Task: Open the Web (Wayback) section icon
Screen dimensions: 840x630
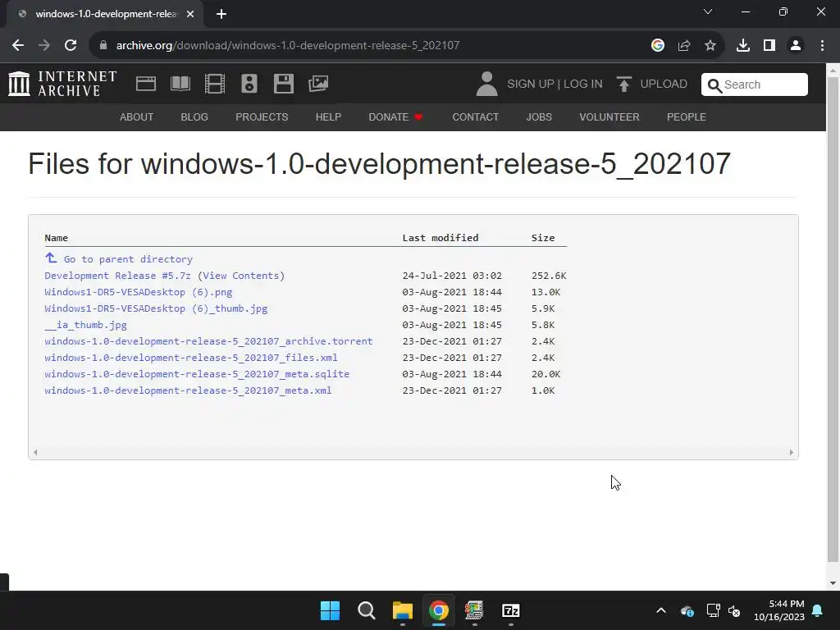Action: click(x=146, y=84)
